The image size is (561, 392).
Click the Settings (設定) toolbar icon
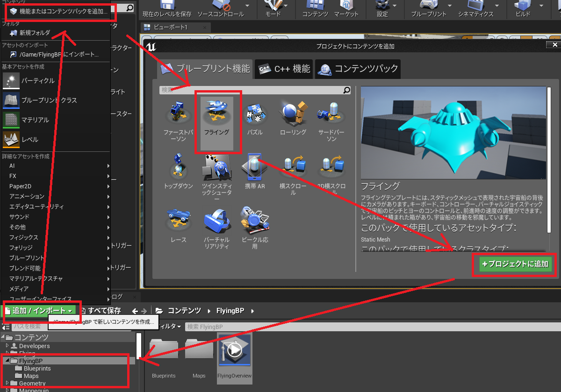click(x=382, y=5)
